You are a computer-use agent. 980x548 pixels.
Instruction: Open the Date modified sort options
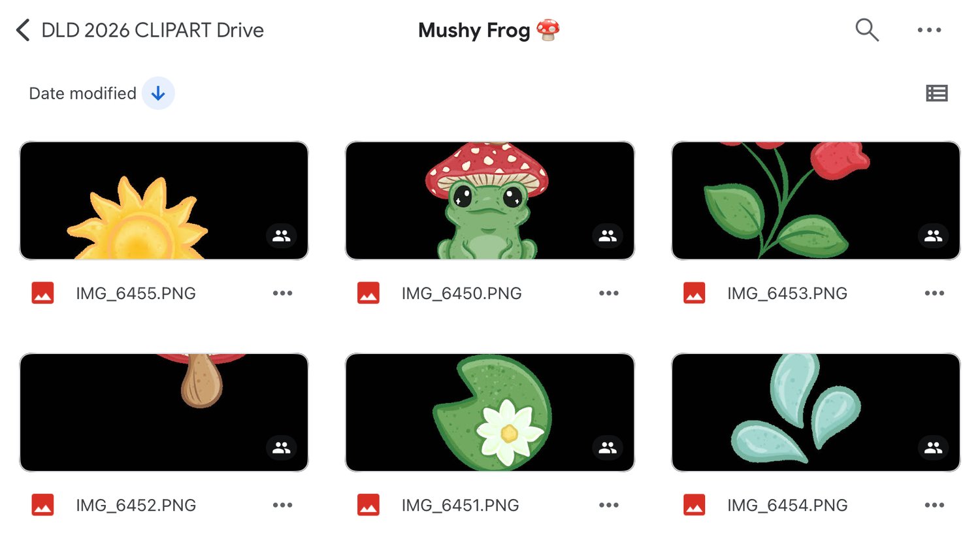pos(82,93)
